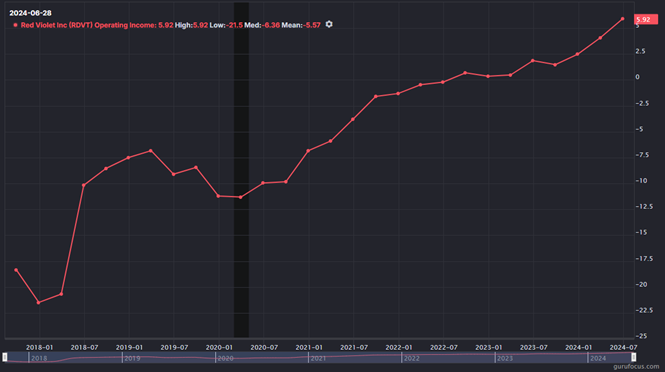Click the -22.5 y-axis label
This screenshot has height=372, width=665.
tap(643, 310)
